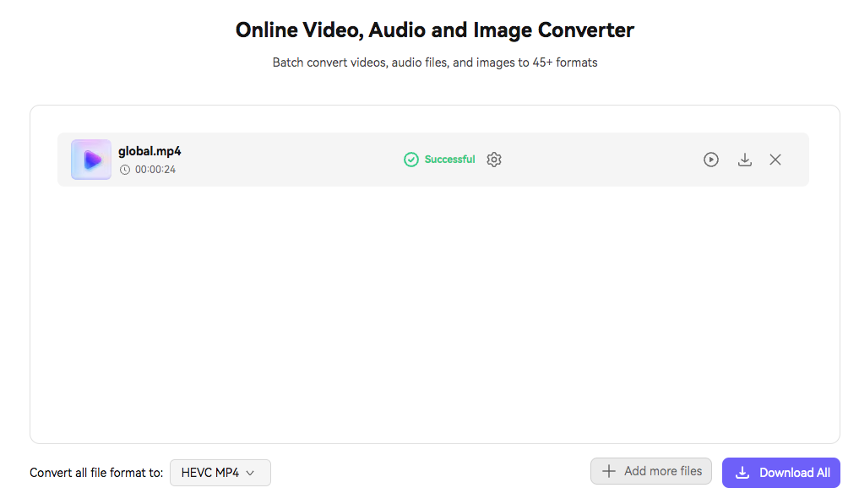Click the Successful status label
The height and width of the screenshot is (504, 859).
pos(449,160)
